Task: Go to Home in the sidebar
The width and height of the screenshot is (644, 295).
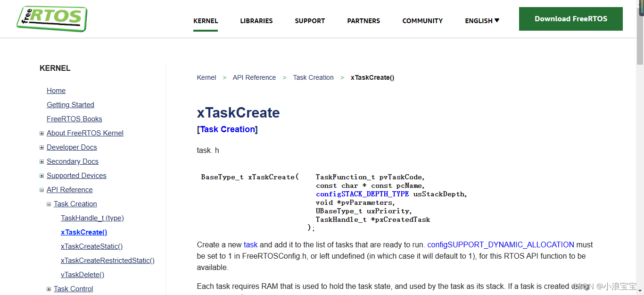Action: (x=56, y=91)
